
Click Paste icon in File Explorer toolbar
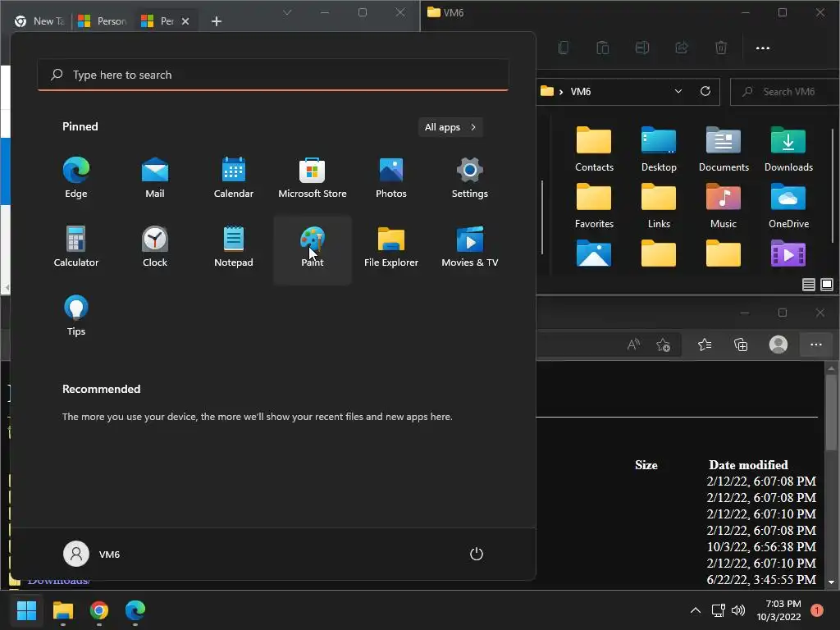click(x=603, y=48)
